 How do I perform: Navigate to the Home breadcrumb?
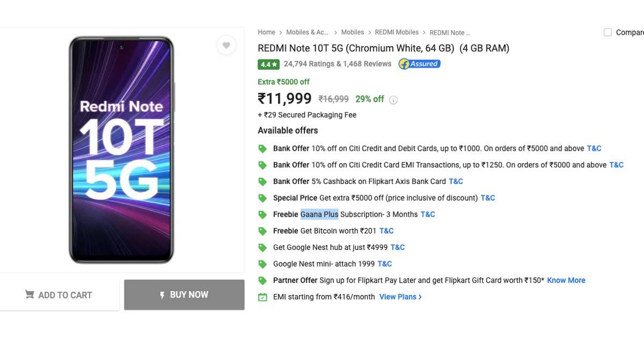pos(266,32)
